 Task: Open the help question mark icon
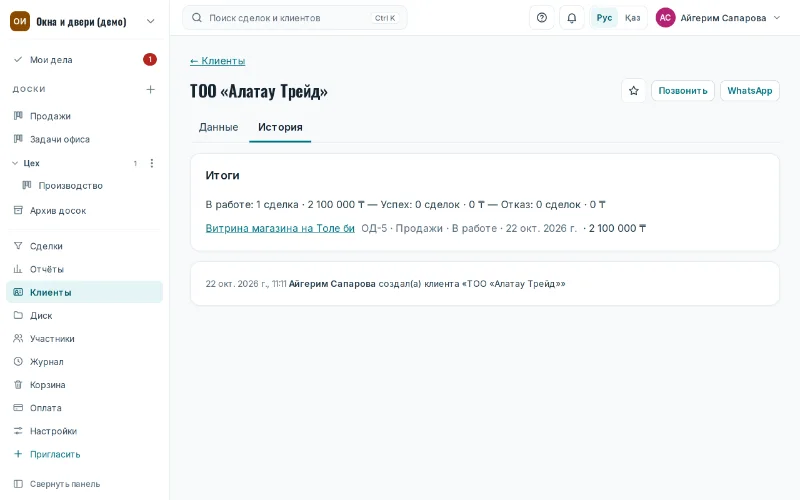(x=542, y=18)
